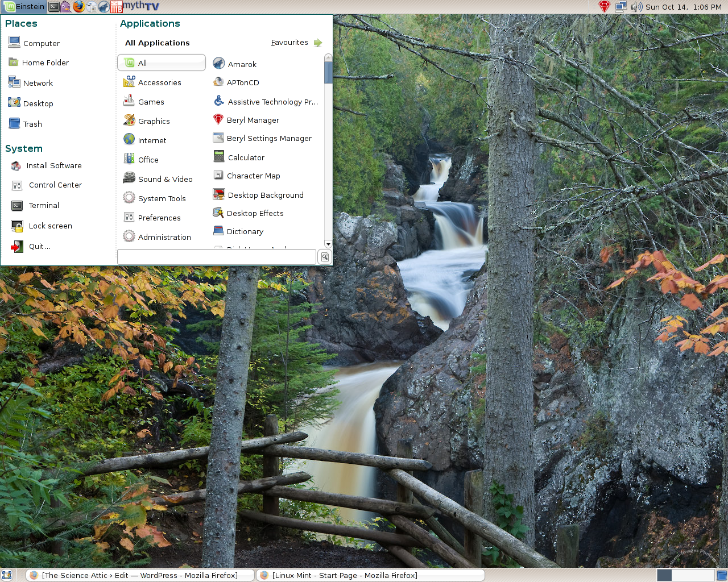Expand the Sound & Video category
728x582 pixels.
point(165,179)
